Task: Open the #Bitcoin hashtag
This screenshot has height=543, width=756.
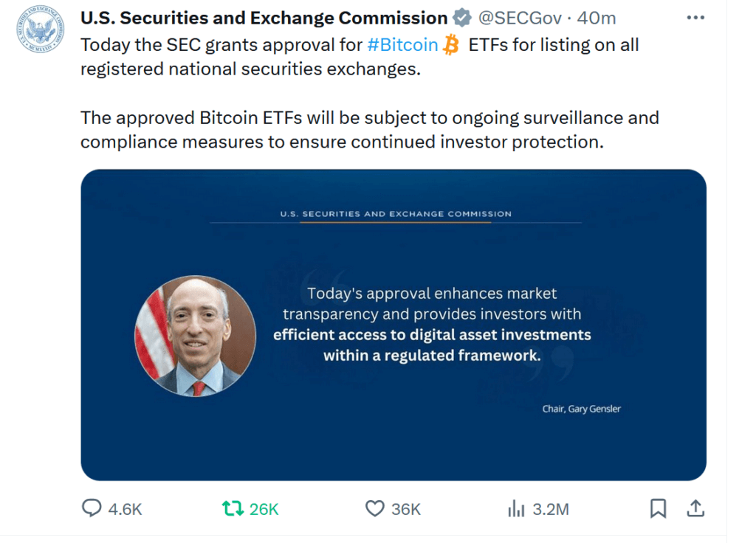Action: (x=402, y=44)
